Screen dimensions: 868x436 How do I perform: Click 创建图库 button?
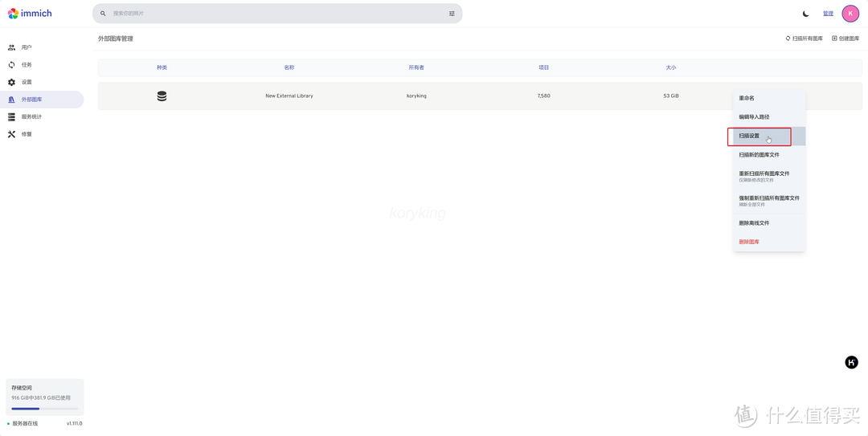[x=845, y=39]
